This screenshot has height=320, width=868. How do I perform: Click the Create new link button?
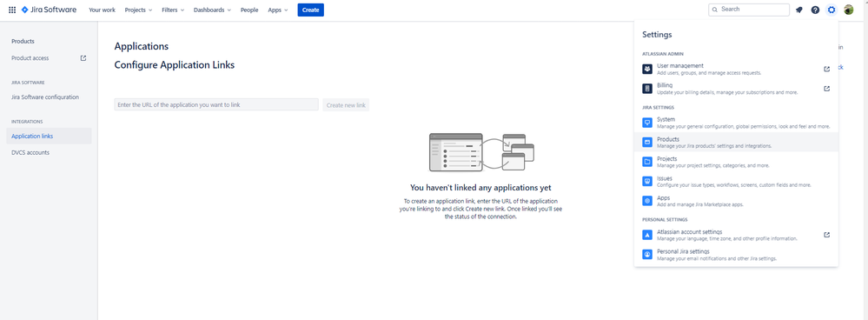(346, 104)
